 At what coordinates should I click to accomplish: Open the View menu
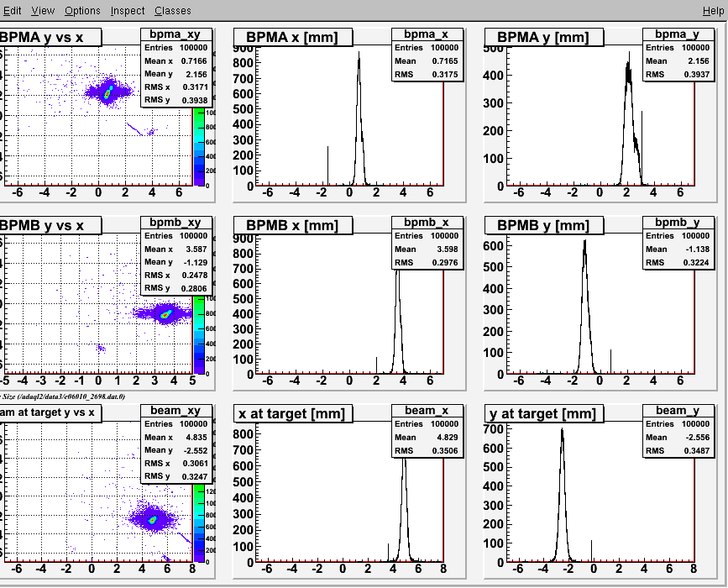(43, 10)
